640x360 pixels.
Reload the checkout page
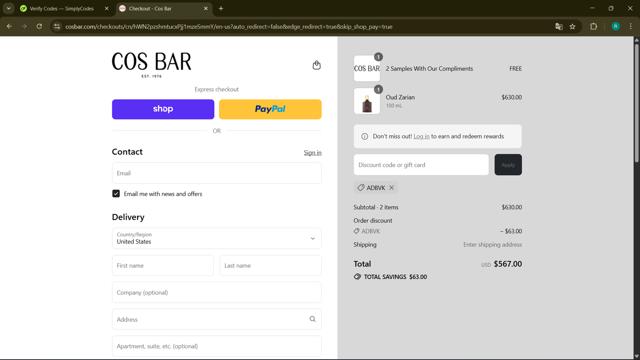(39, 27)
